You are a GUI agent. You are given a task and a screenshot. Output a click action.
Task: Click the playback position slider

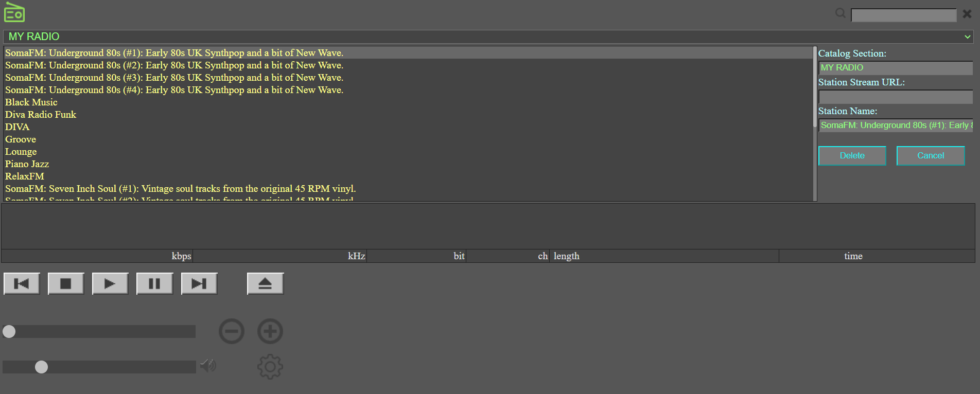(99, 331)
